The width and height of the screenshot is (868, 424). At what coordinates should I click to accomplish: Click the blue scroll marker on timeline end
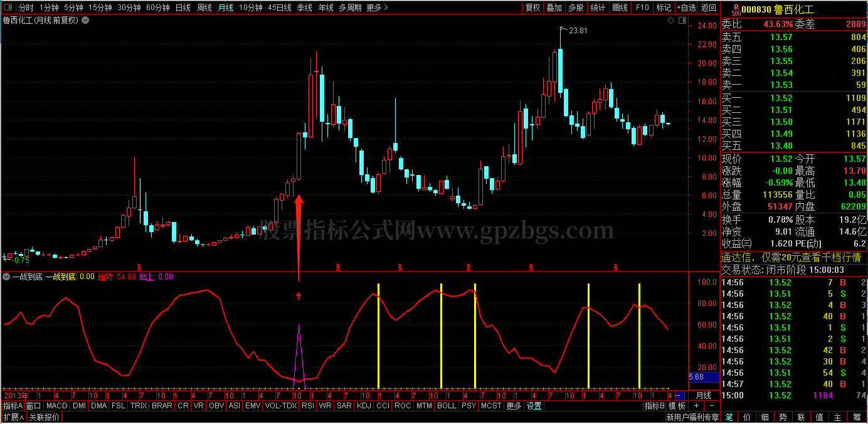[x=680, y=395]
